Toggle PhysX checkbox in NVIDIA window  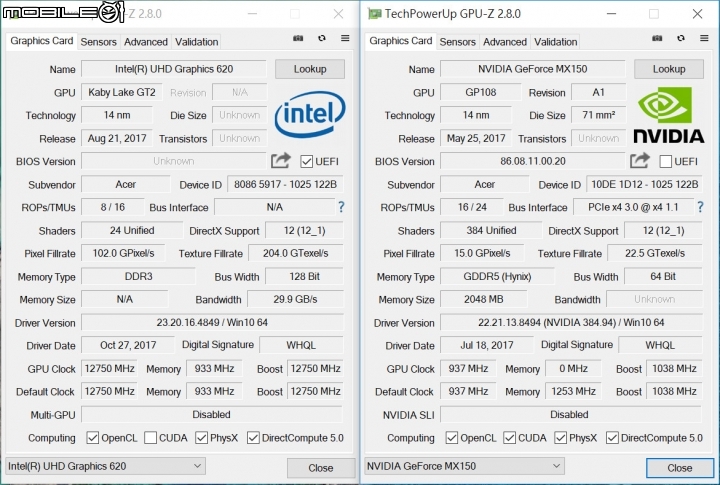[560, 438]
